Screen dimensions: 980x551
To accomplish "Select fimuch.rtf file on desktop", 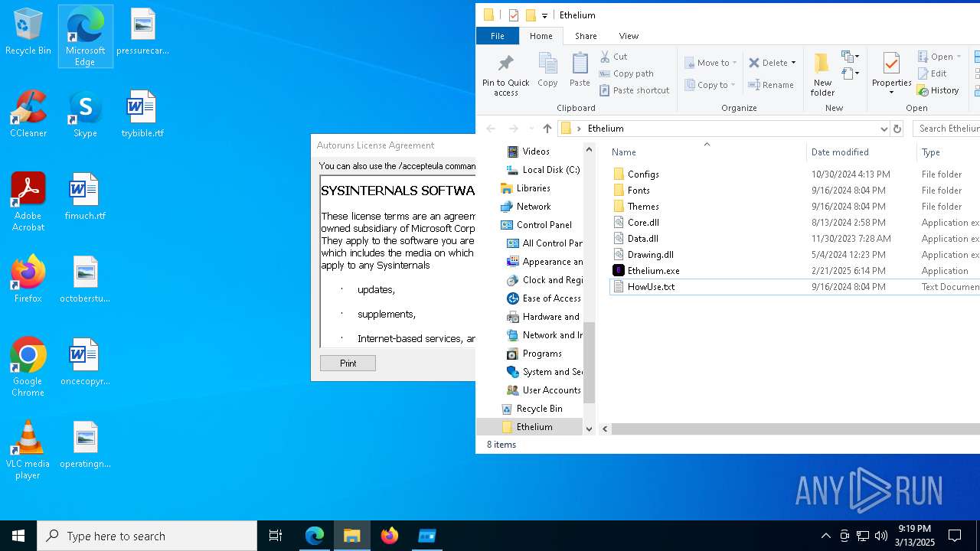I will [85, 197].
